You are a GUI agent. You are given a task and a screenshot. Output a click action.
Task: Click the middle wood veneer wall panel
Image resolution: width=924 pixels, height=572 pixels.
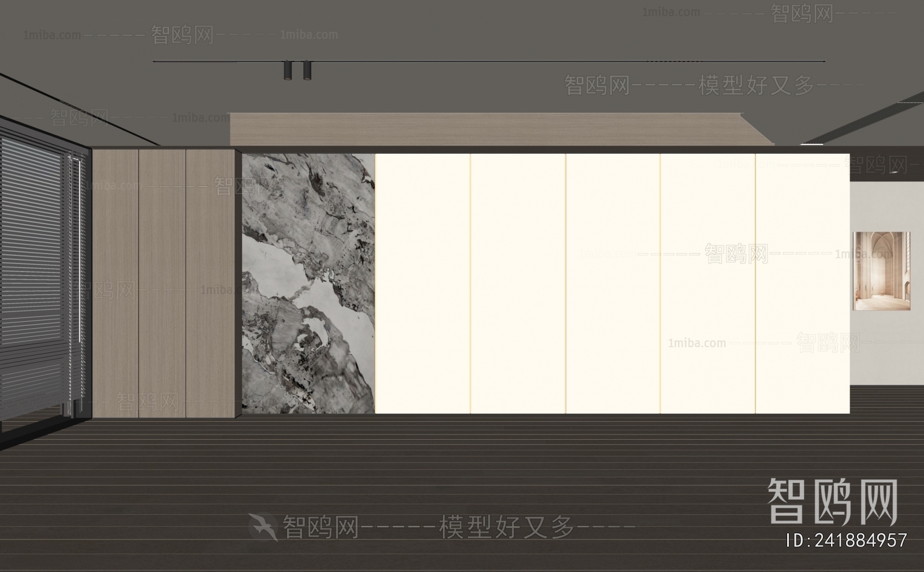point(162,283)
